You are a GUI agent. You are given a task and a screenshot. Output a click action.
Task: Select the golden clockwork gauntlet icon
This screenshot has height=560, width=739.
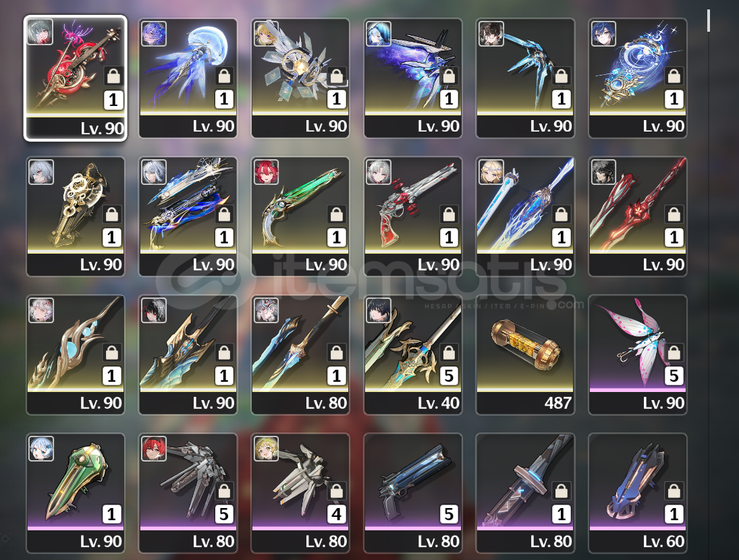click(76, 216)
